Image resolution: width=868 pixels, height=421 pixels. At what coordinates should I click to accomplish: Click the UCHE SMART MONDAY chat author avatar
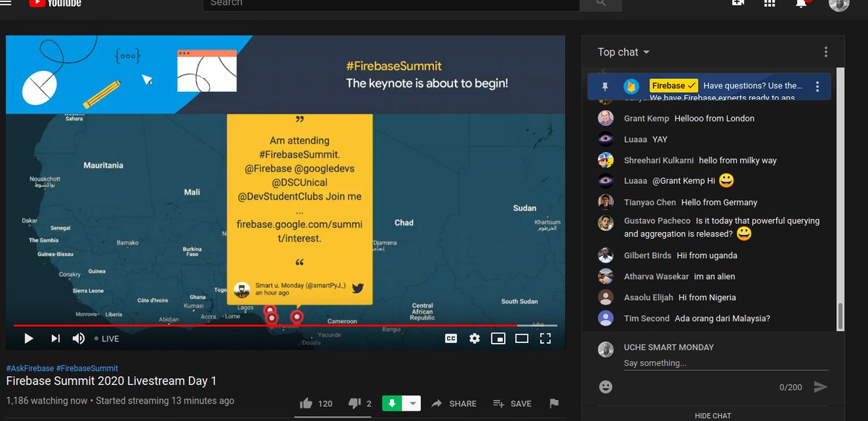click(x=606, y=350)
